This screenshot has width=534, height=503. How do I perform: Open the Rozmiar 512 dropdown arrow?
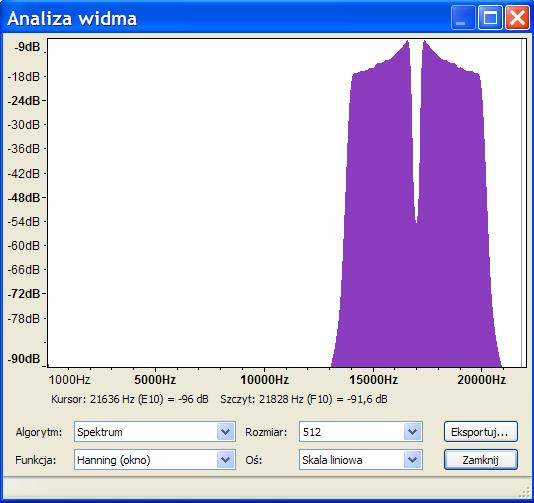pyautogui.click(x=412, y=432)
